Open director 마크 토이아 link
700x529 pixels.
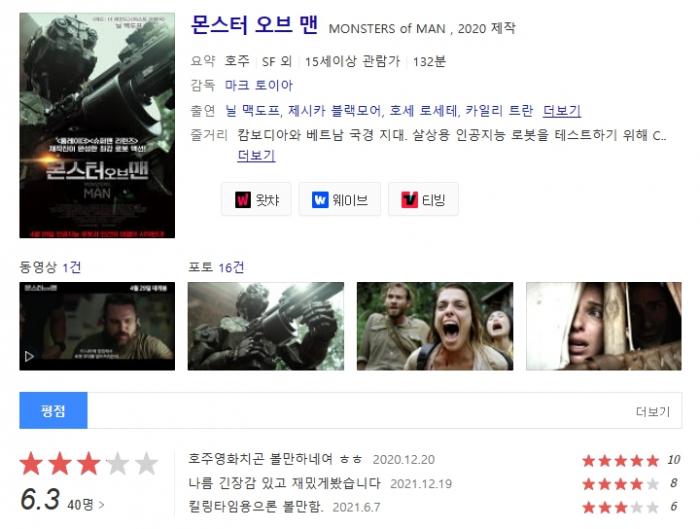click(258, 85)
